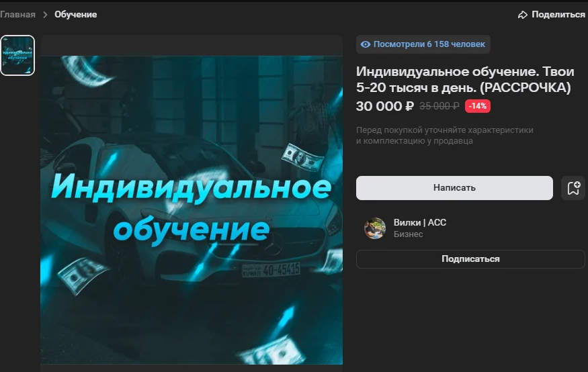Click the 30 000 ₽ price

pyautogui.click(x=385, y=106)
